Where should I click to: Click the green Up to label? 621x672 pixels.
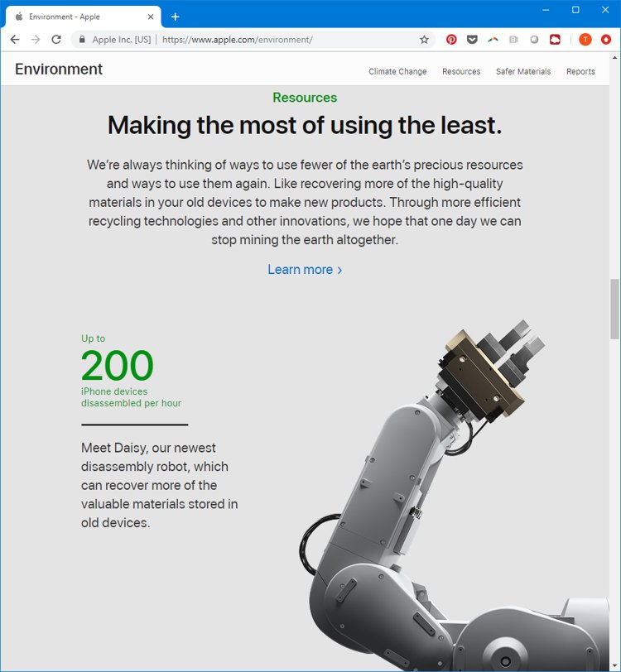pos(93,338)
